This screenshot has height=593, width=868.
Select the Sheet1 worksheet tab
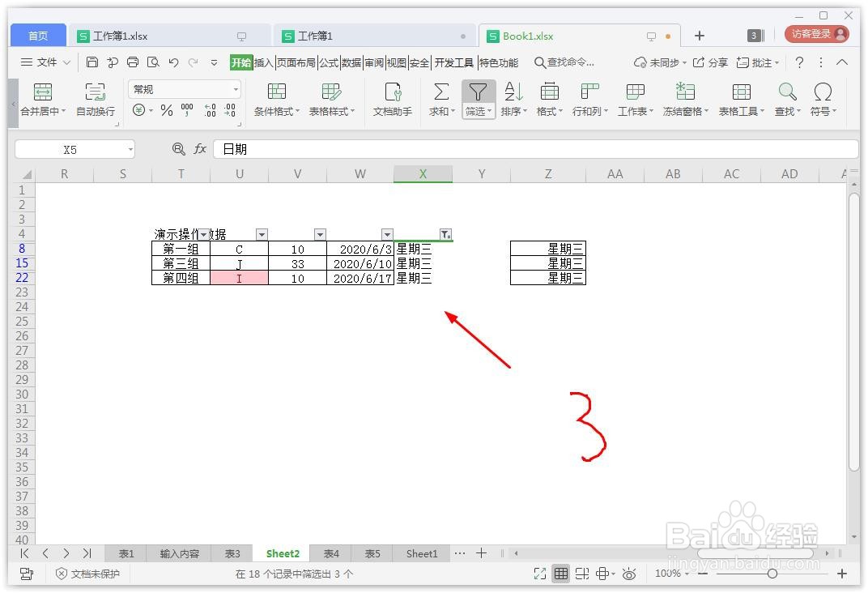point(422,553)
